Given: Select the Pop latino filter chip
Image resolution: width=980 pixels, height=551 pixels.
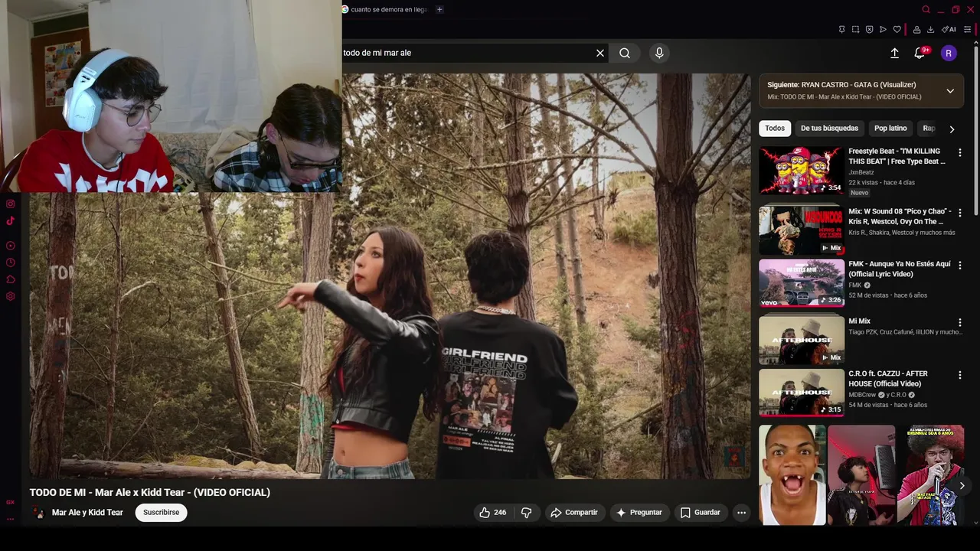Looking at the screenshot, I should [x=890, y=129].
